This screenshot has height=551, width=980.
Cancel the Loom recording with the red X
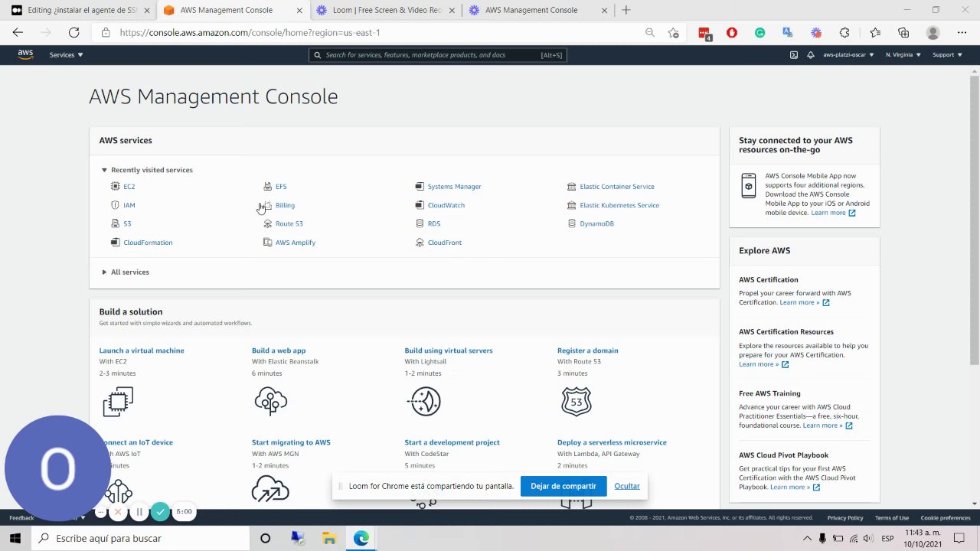click(118, 512)
